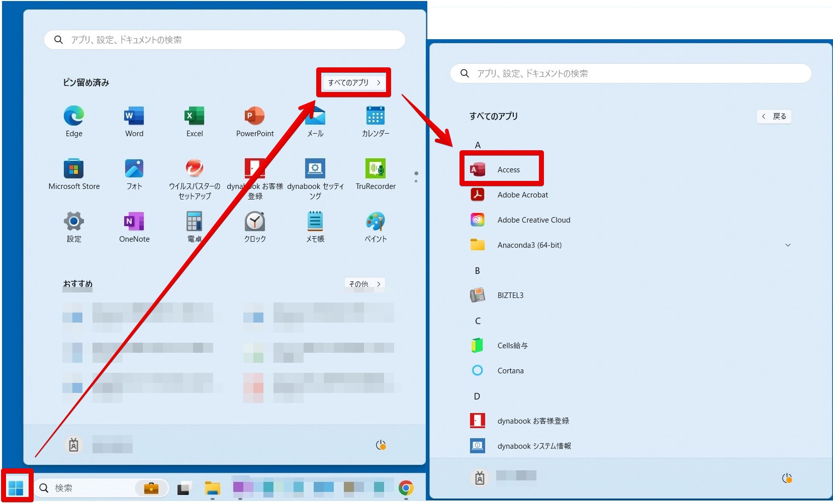Viewport: 833px width, 504px height.
Task: Open 設定 settings gear app
Action: pos(74,227)
